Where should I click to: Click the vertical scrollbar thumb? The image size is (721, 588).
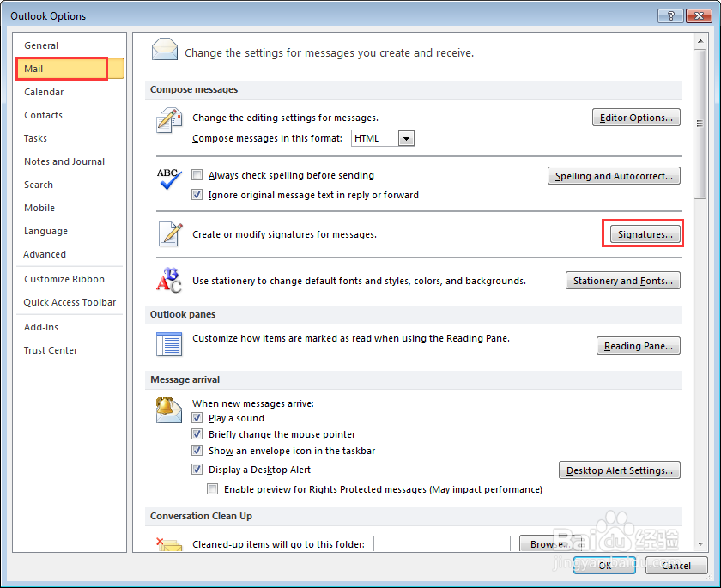pos(700,124)
